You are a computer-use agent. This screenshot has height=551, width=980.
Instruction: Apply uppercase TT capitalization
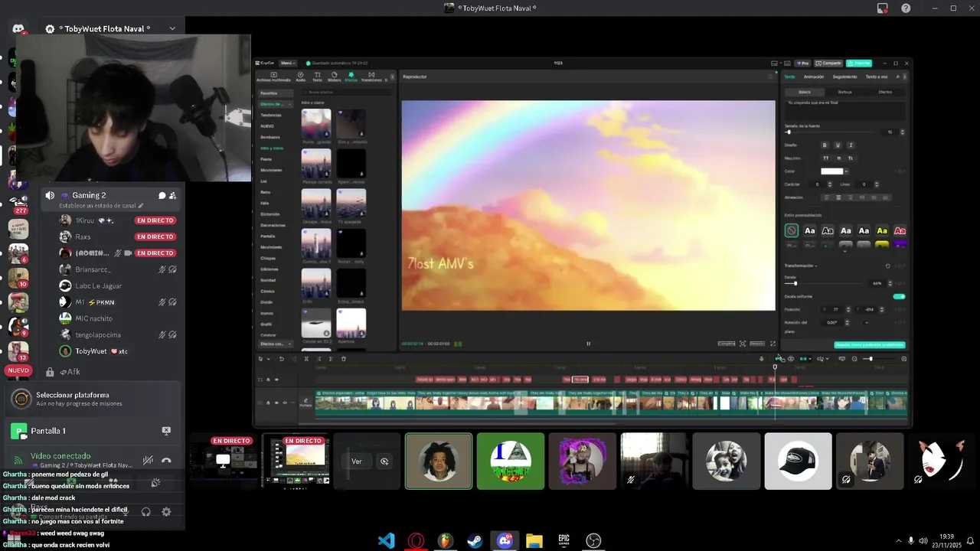(x=825, y=158)
